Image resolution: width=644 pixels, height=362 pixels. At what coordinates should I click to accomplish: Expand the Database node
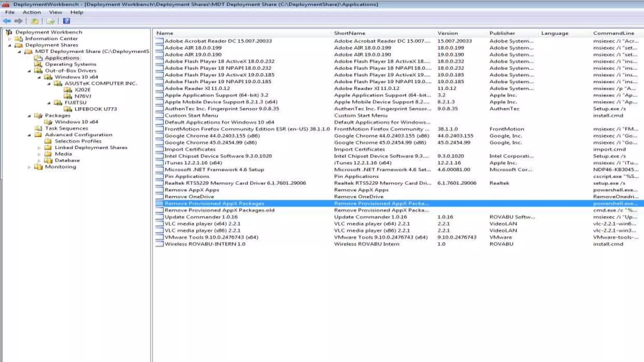[x=39, y=161]
